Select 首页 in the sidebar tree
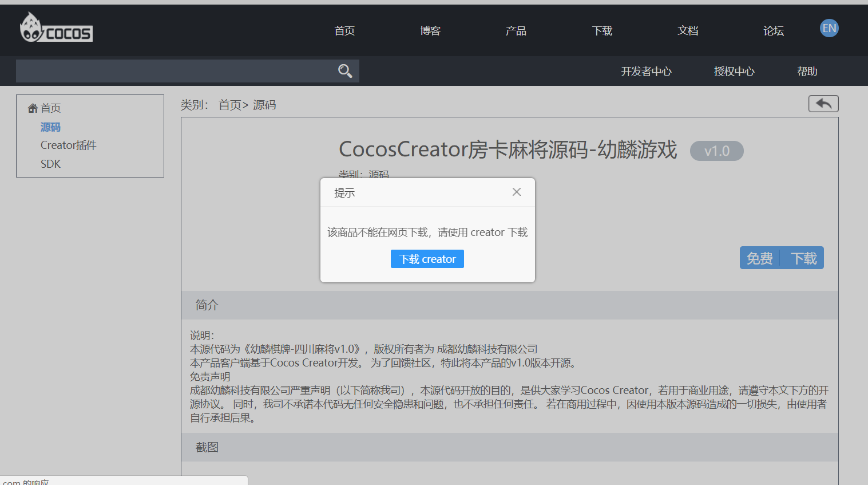Viewport: 868px width, 485px height. click(50, 108)
